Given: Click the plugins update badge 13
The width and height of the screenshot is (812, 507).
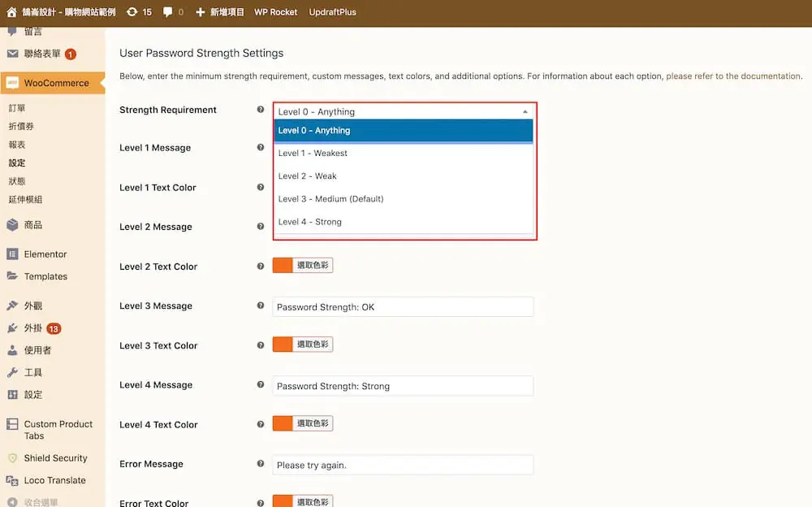Looking at the screenshot, I should [54, 329].
